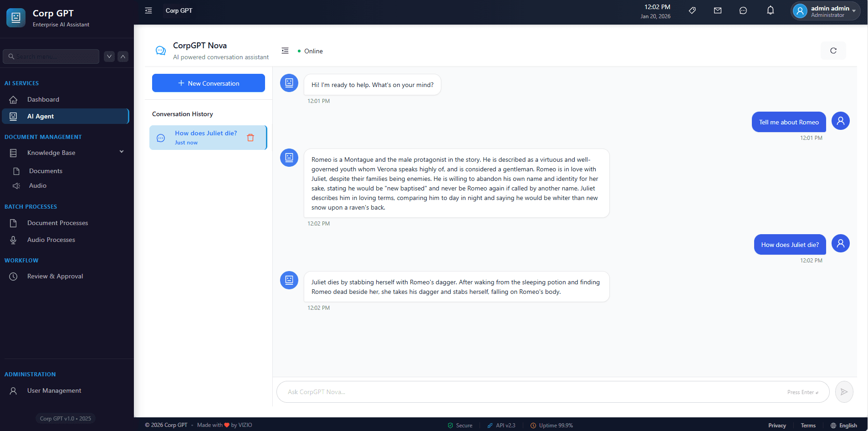
Task: Open the admin admin account dropdown
Action: tap(824, 11)
